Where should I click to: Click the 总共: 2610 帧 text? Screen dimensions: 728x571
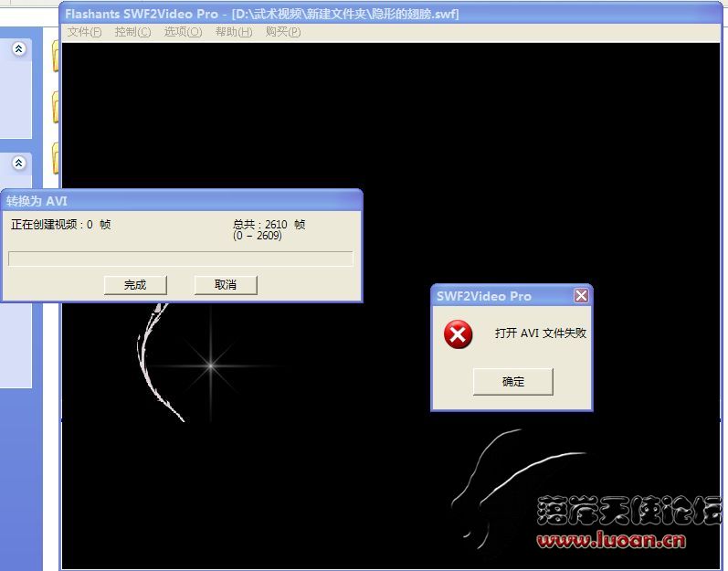(x=269, y=225)
